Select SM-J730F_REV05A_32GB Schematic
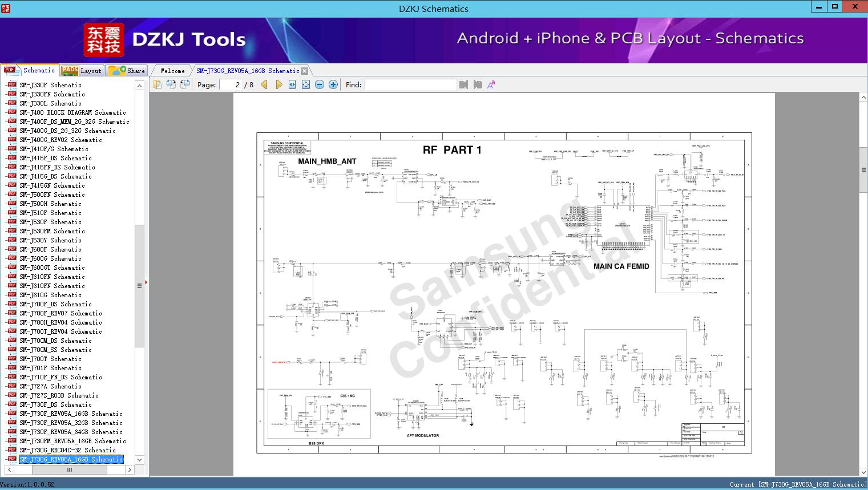The width and height of the screenshot is (868, 490). (71, 423)
